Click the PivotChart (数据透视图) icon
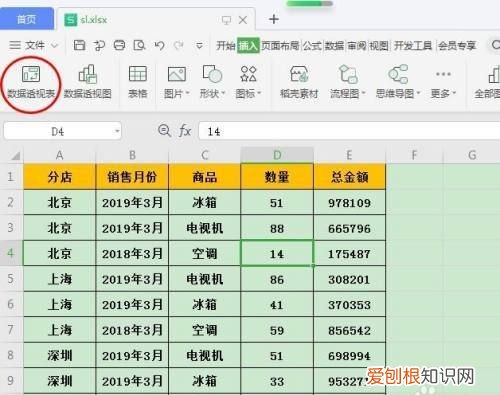The width and height of the screenshot is (500, 395). [x=88, y=74]
